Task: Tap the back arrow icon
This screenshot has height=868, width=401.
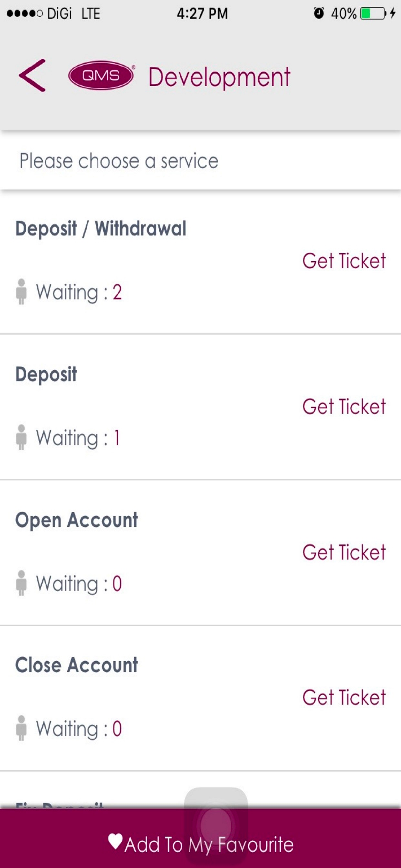Action: pyautogui.click(x=32, y=76)
